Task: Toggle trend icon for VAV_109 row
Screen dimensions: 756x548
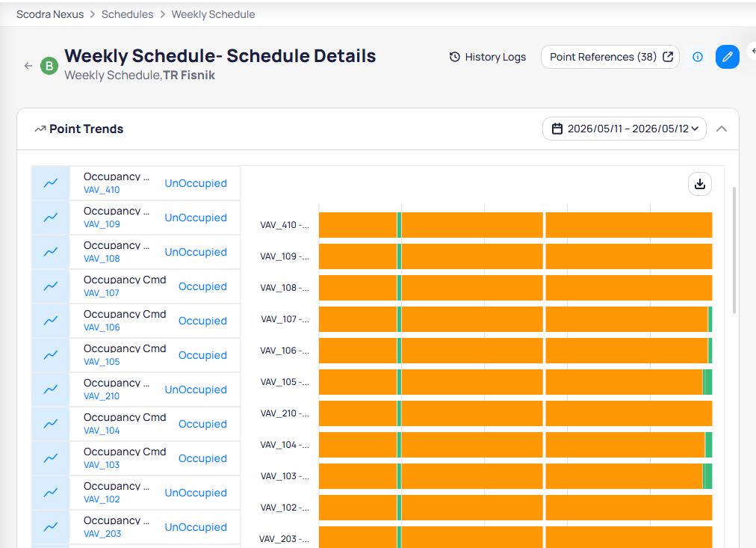Action: [51, 218]
